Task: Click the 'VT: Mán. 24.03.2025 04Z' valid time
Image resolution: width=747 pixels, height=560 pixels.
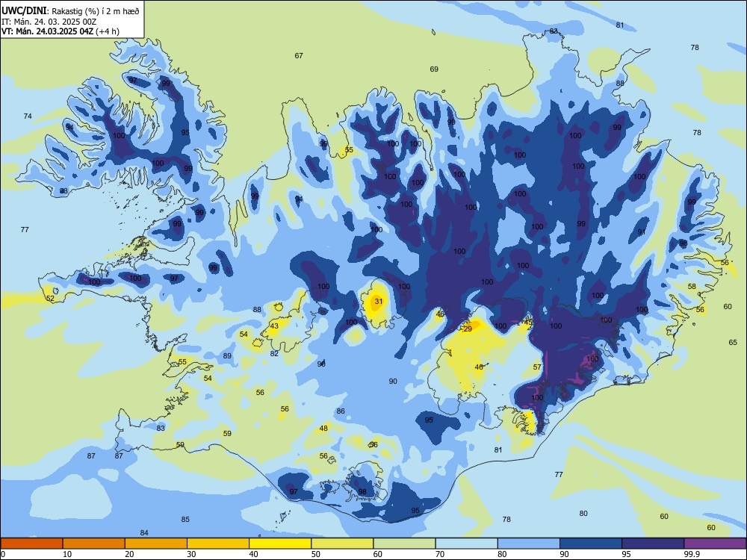Action: [x=48, y=31]
